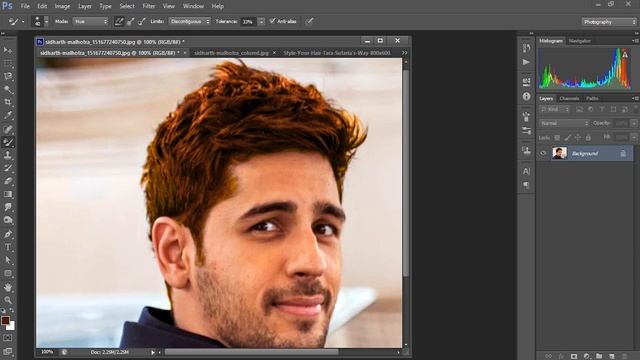The height and width of the screenshot is (360, 640).
Task: Toggle lock transparent pixels
Action: [x=557, y=138]
